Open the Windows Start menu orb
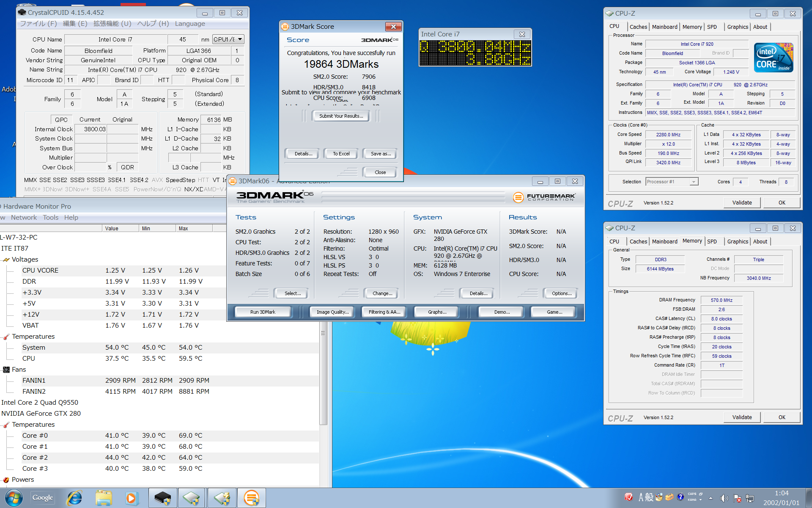This screenshot has width=812, height=508. pyautogui.click(x=14, y=498)
